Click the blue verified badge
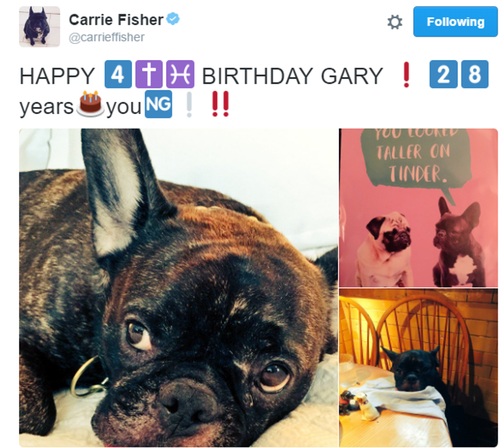 click(174, 19)
